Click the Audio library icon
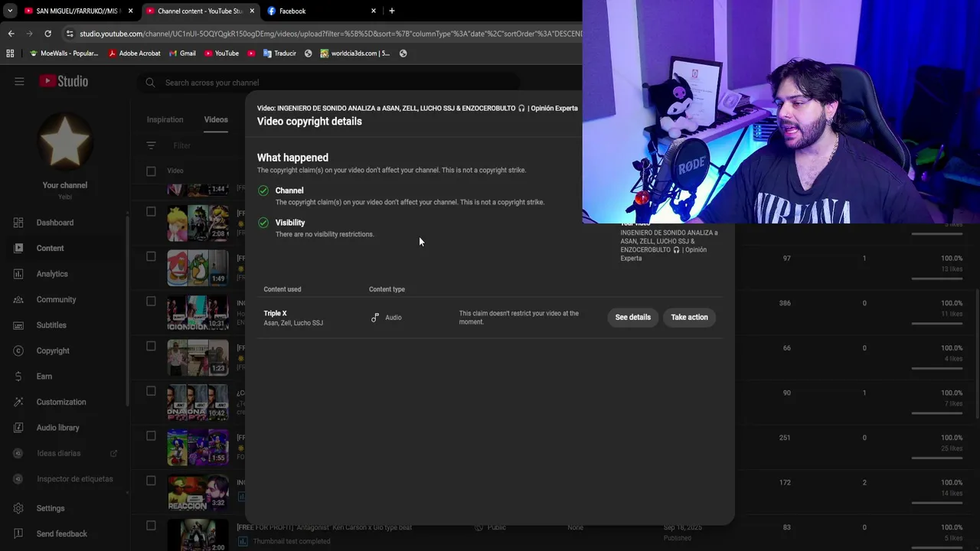This screenshot has height=551, width=980. point(18,428)
